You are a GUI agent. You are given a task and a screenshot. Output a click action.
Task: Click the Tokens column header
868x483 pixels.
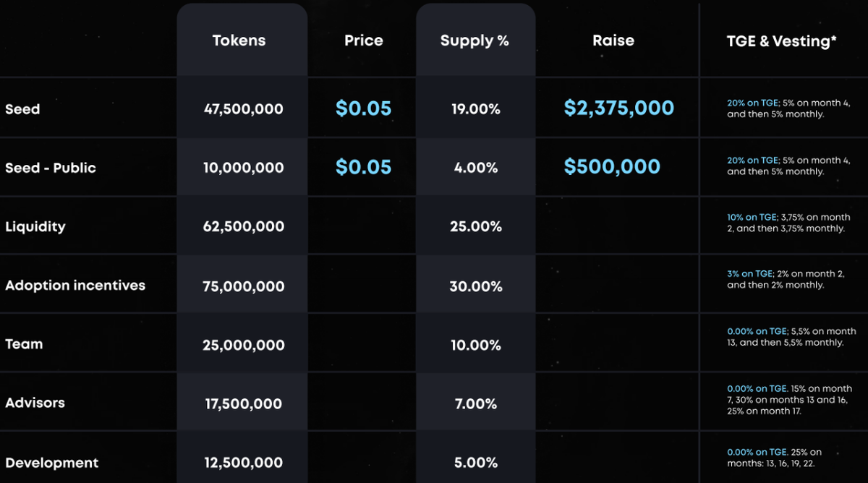coord(239,40)
